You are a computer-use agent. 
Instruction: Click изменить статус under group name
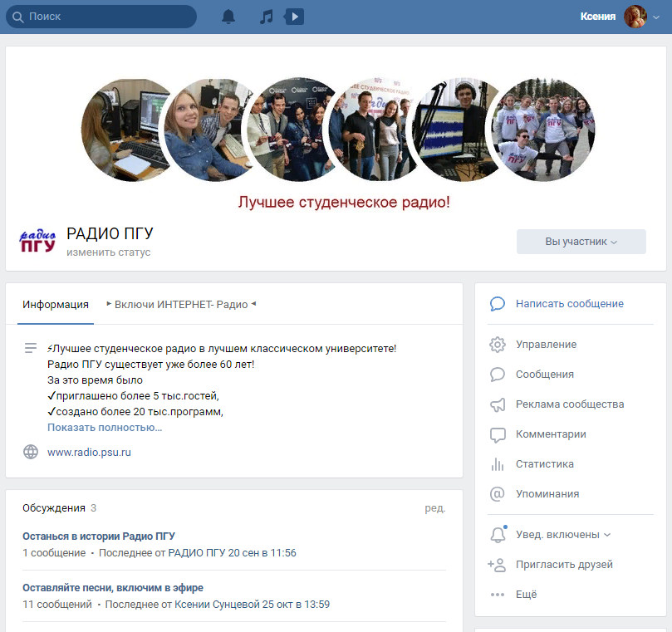click(109, 252)
